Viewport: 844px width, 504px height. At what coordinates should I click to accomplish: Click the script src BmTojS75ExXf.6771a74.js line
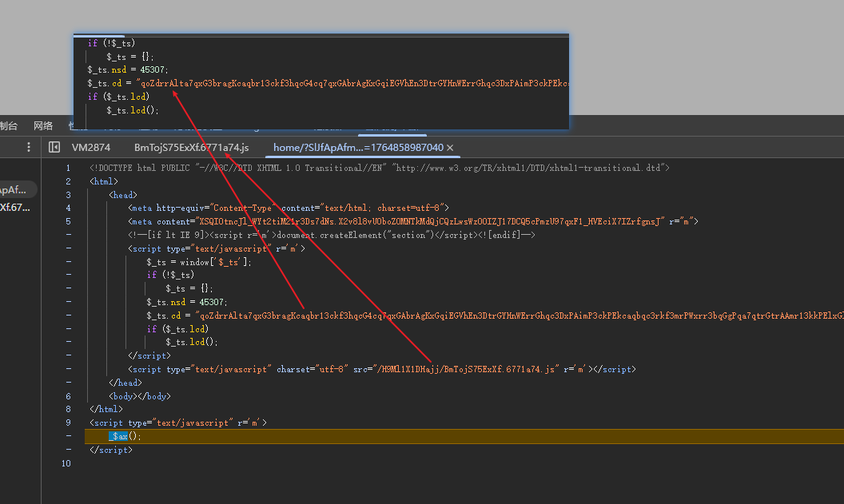[x=381, y=369]
